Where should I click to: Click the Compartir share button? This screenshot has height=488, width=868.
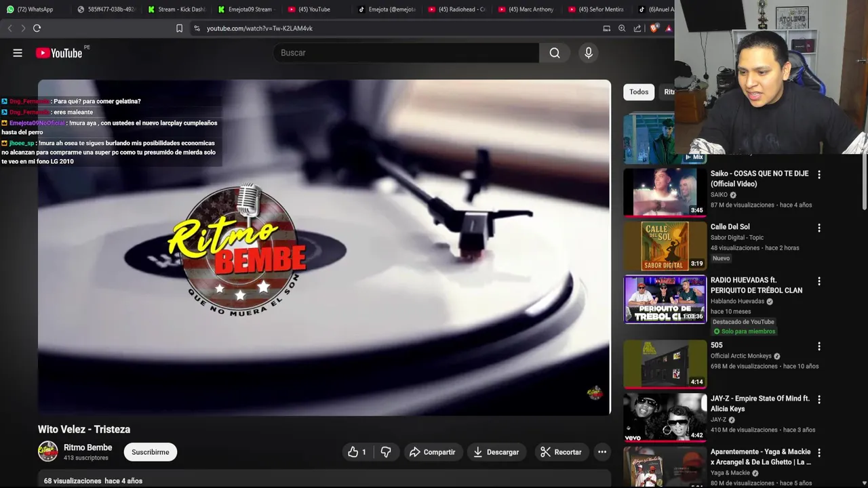(433, 452)
